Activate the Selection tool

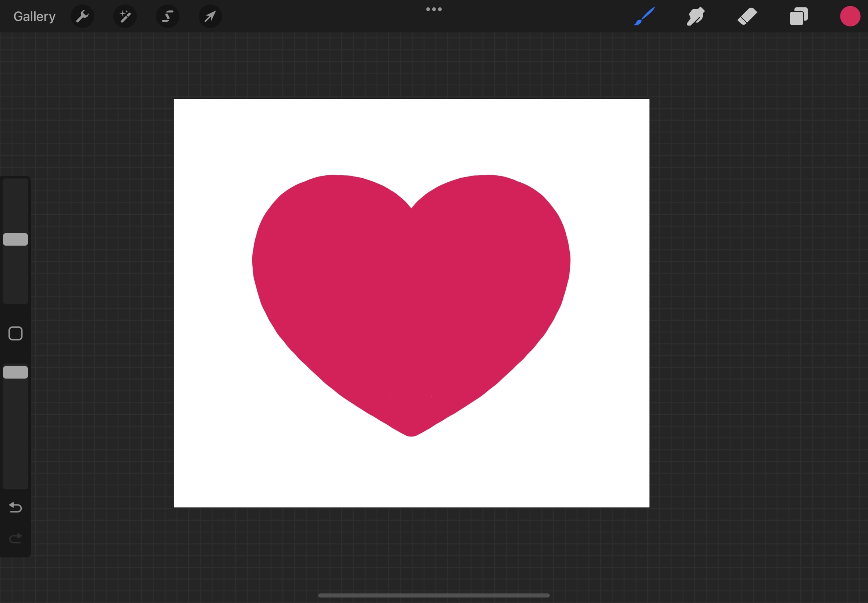tap(167, 16)
